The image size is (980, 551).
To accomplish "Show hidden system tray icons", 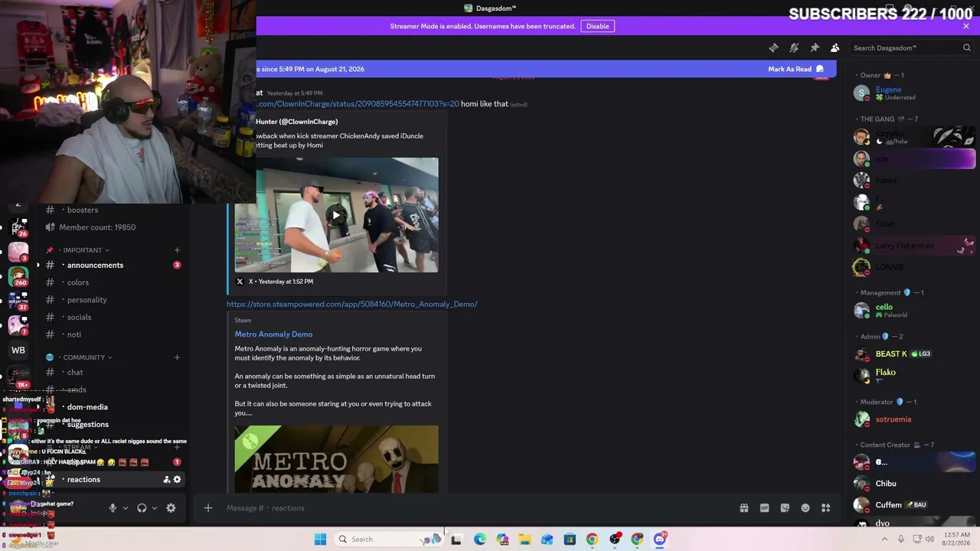I will (x=884, y=540).
